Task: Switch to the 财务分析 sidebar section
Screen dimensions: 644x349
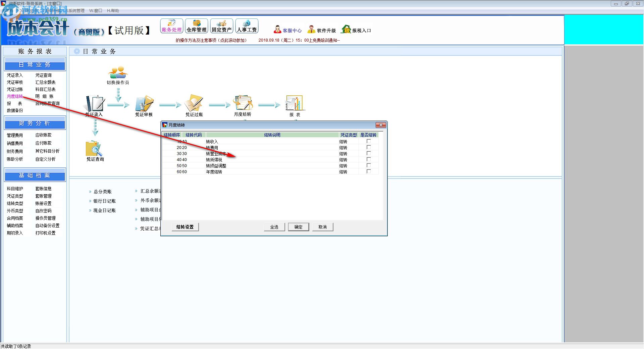Action: pyautogui.click(x=35, y=123)
